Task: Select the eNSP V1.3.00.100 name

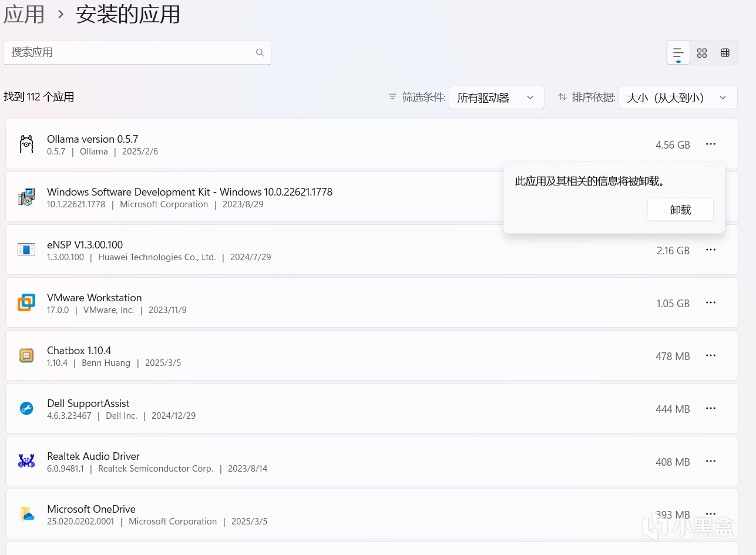Action: (x=85, y=245)
